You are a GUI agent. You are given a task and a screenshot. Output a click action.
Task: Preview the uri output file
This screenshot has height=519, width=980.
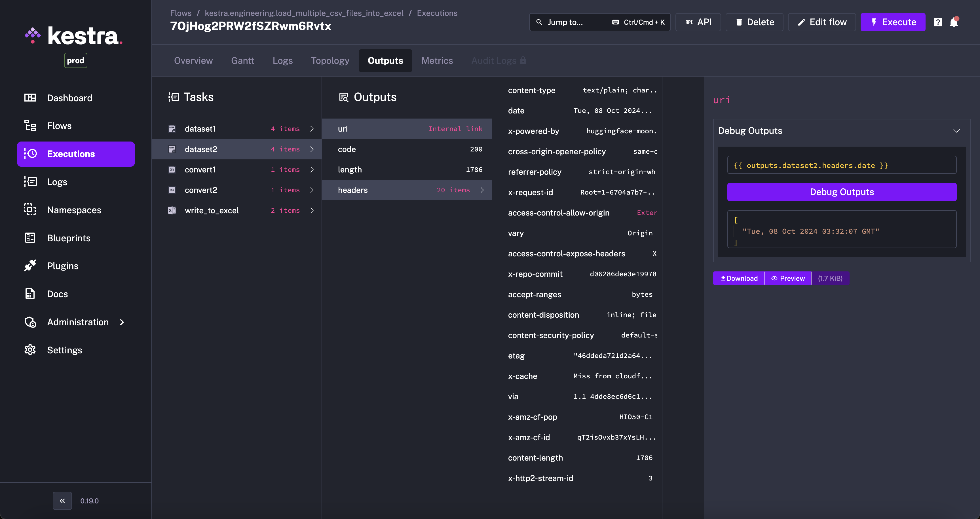(x=787, y=278)
